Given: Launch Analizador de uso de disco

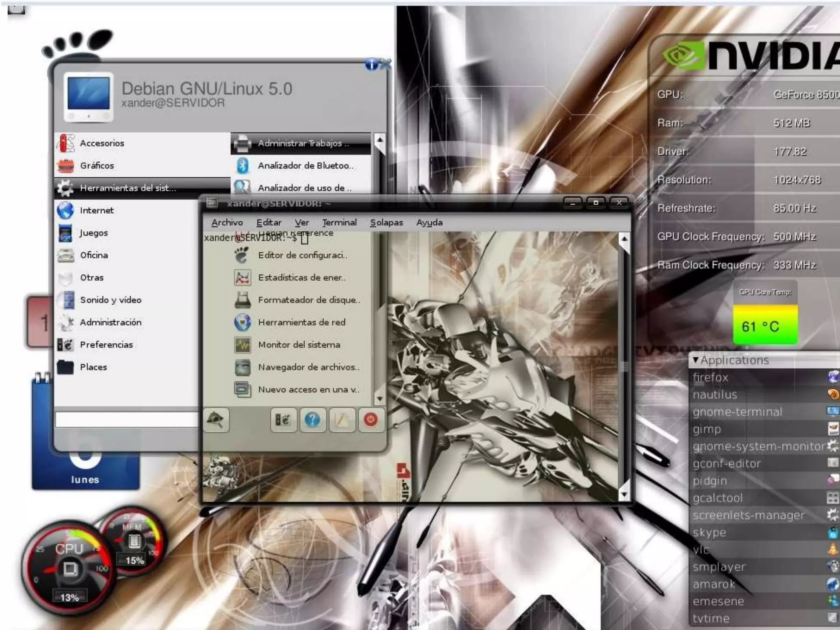Looking at the screenshot, I should point(301,187).
